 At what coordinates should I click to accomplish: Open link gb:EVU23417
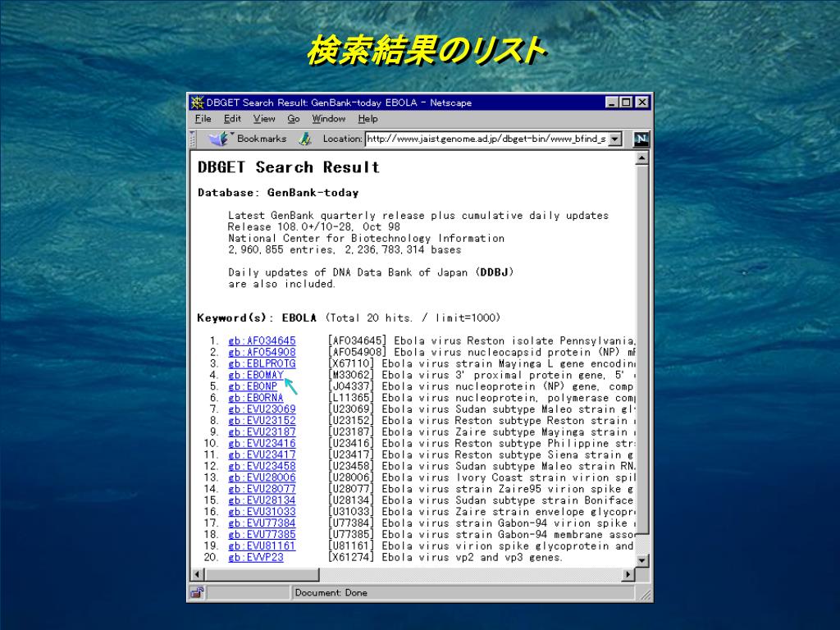262,454
